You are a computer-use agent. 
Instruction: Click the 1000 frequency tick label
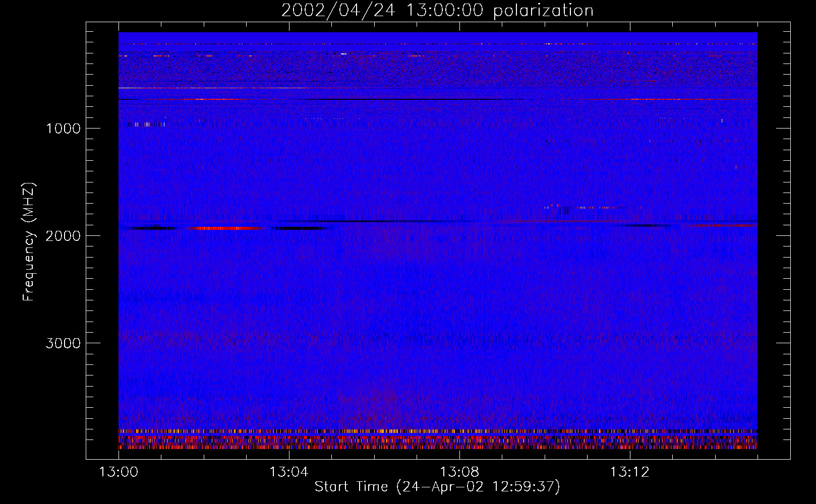(63, 129)
